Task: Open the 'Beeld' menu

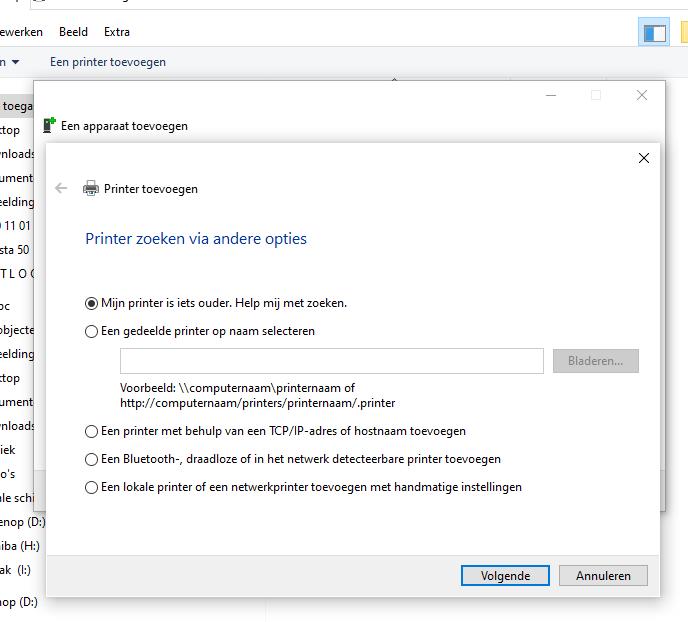Action: point(73,32)
